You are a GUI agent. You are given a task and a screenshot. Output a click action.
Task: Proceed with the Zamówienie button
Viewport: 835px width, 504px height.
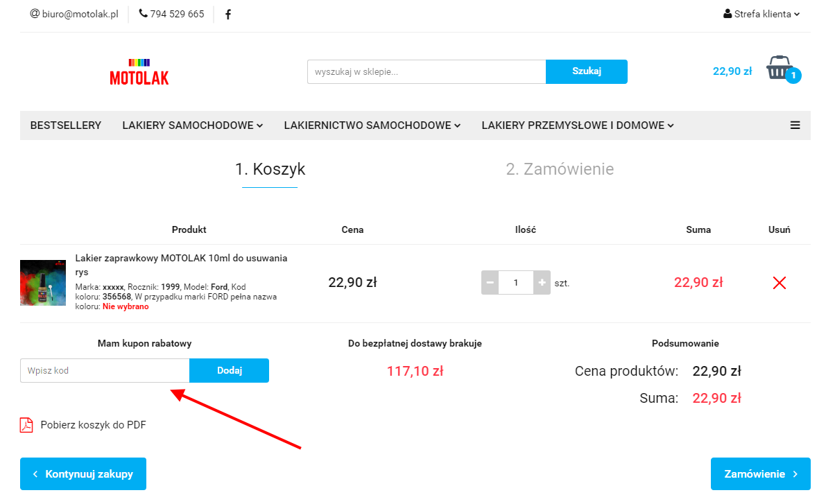761,474
